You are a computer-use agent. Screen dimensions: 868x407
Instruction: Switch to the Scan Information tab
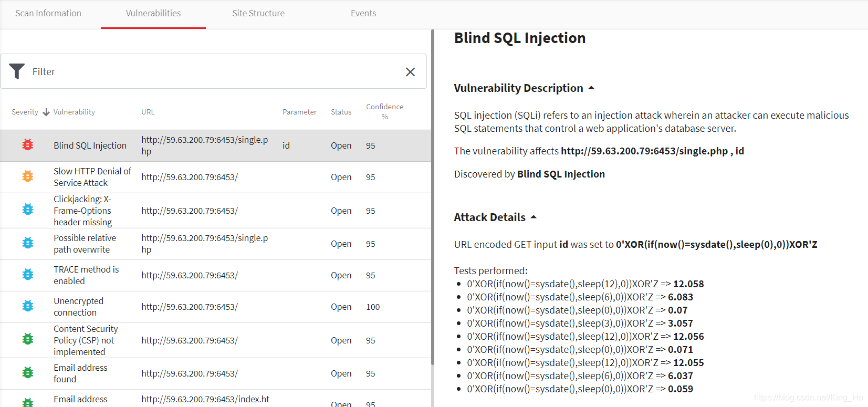[48, 13]
